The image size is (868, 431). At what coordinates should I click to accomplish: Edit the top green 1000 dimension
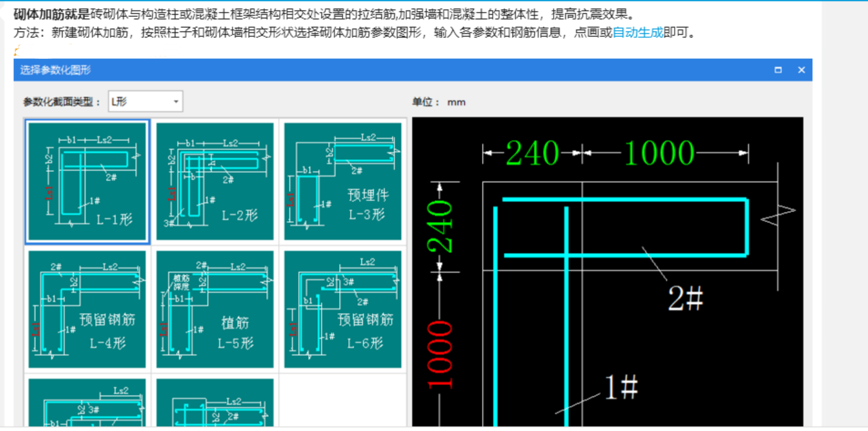tap(659, 154)
